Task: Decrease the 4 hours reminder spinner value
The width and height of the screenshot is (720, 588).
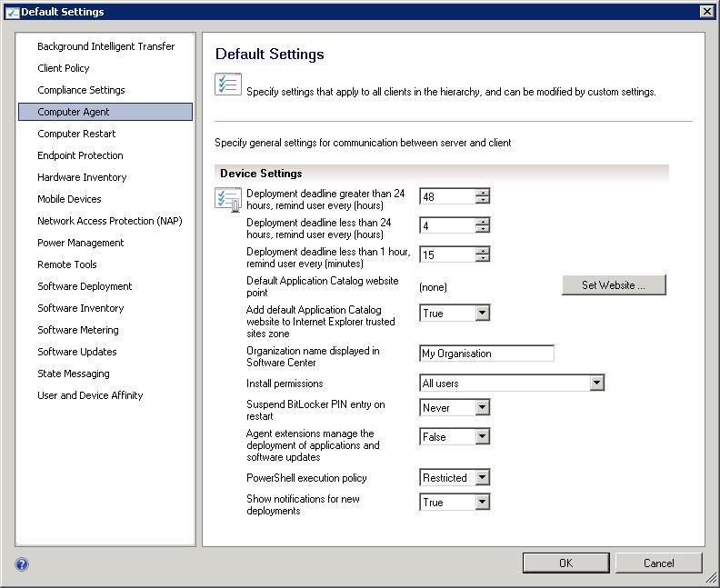Action: 483,229
